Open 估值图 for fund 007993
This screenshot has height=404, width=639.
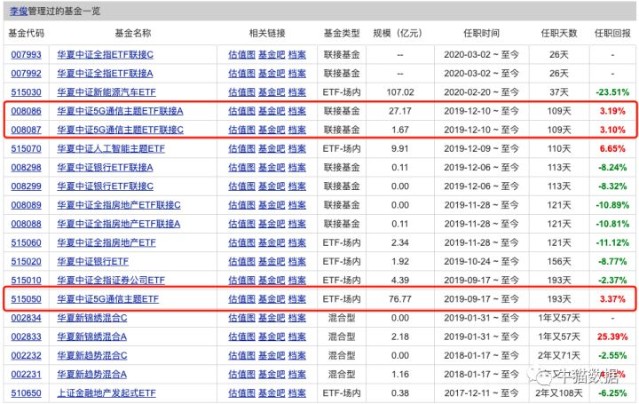point(242,55)
